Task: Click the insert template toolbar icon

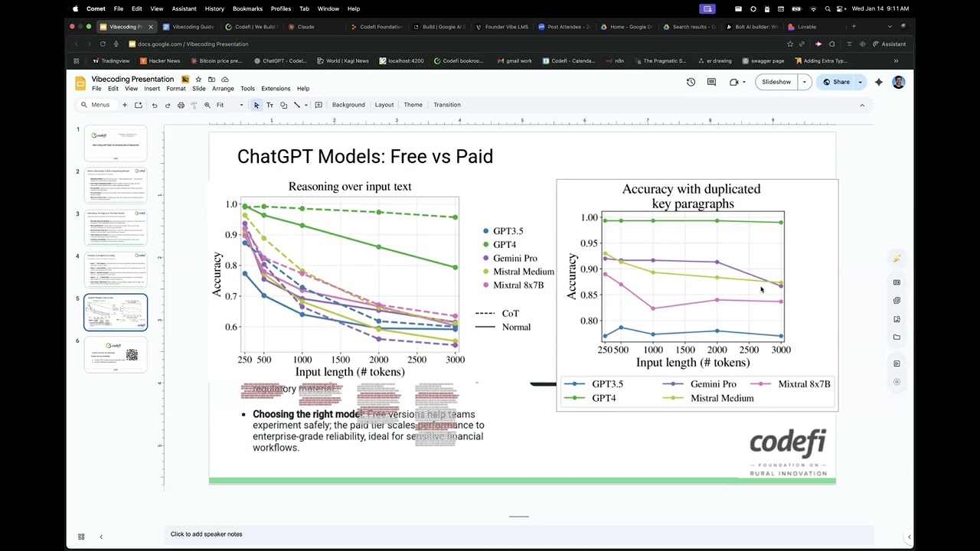Action: (139, 105)
